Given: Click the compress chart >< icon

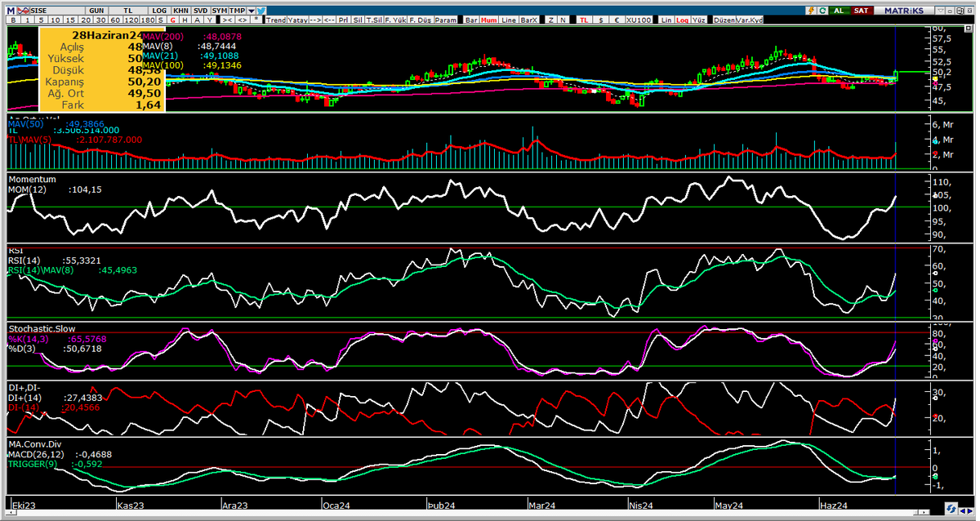Looking at the screenshot, I should (x=227, y=20).
